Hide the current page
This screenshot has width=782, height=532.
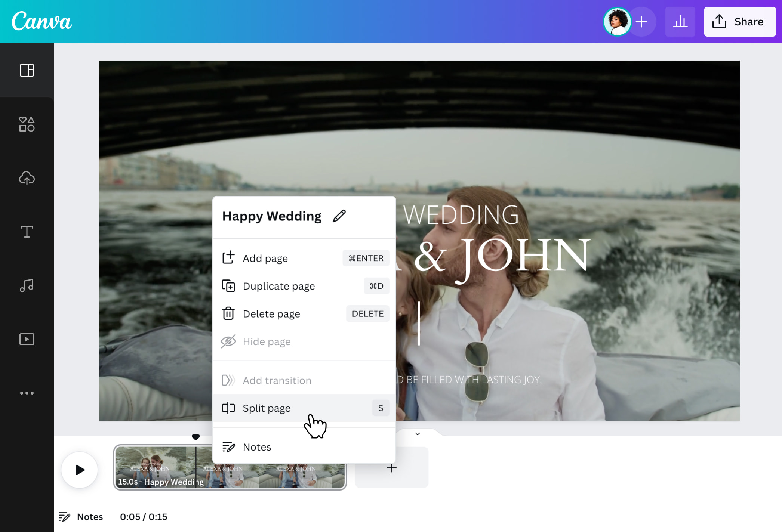coord(267,341)
